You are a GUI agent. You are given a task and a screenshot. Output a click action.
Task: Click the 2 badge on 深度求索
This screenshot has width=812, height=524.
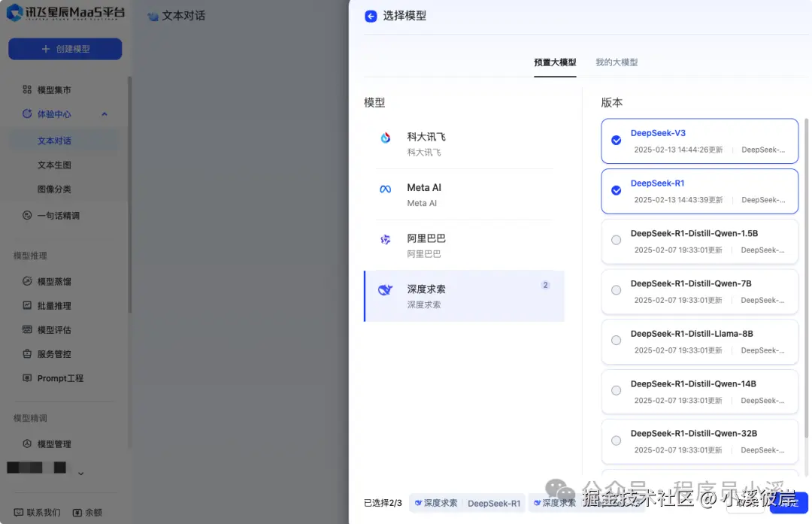pos(545,285)
